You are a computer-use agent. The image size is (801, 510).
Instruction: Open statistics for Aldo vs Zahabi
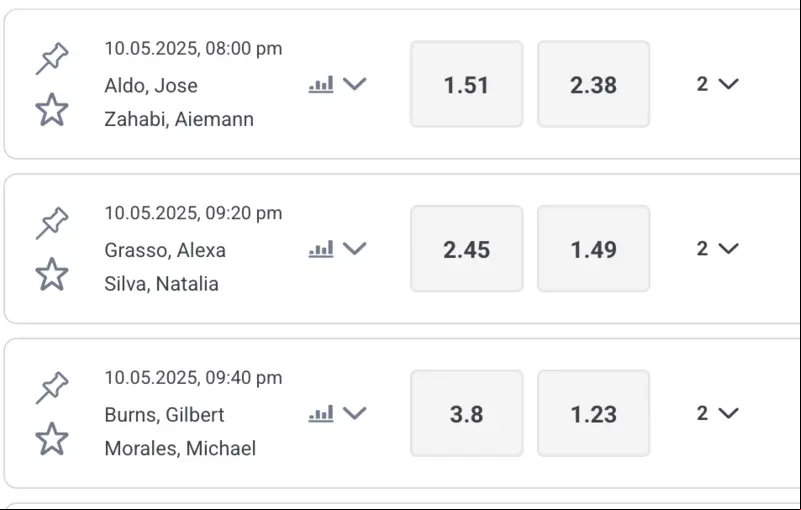point(321,84)
